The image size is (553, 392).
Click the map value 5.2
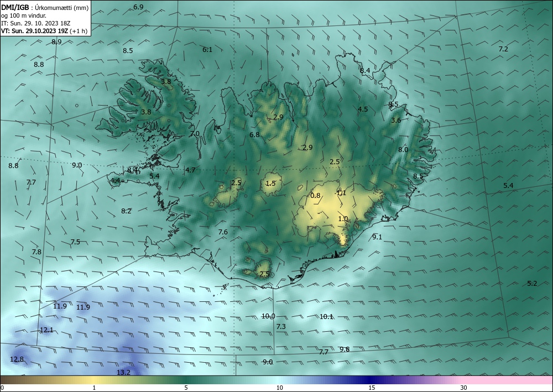tap(532, 284)
